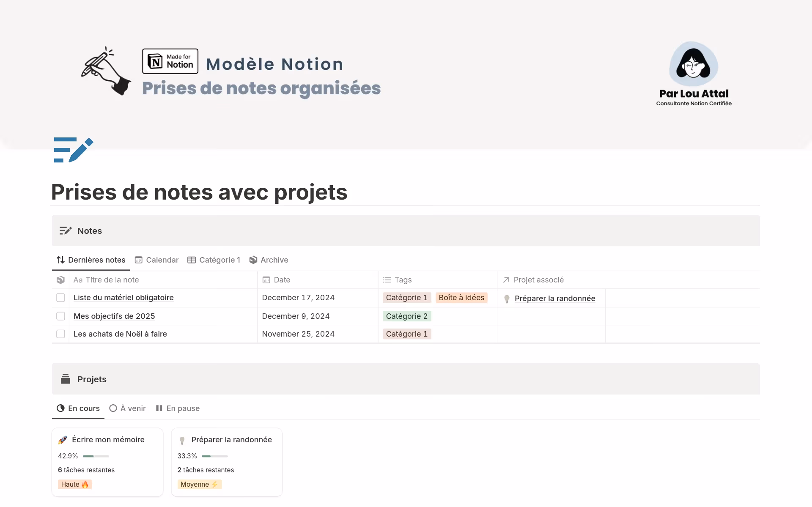Image resolution: width=812 pixels, height=507 pixels.
Task: Click the blue notes-pencil page icon
Action: click(x=73, y=150)
